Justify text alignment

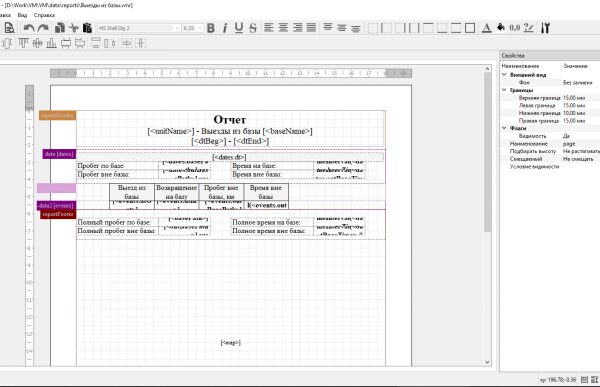pos(311,28)
